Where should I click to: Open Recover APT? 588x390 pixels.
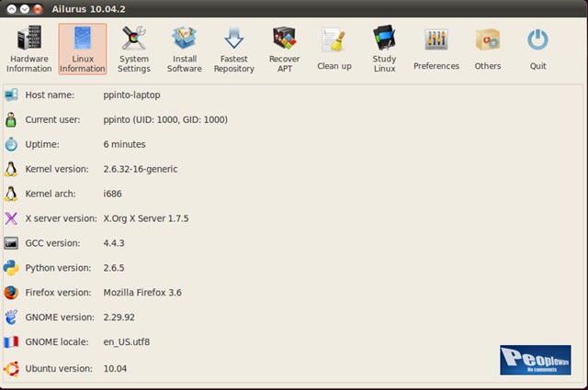coord(284,49)
